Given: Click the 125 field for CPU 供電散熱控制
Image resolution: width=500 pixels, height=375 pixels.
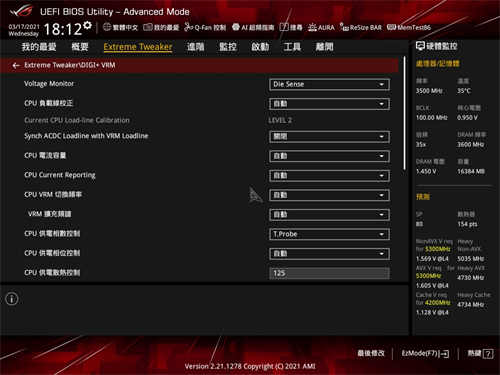Looking at the screenshot, I should click(329, 273).
